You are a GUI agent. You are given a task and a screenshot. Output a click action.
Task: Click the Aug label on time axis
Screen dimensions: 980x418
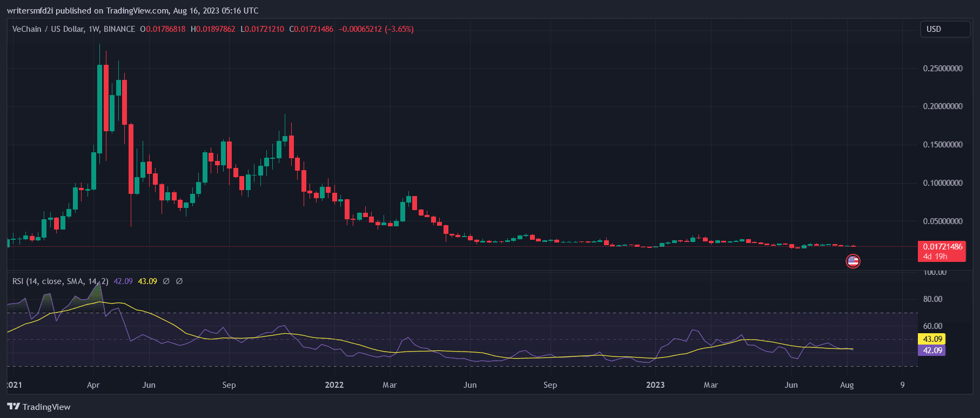(847, 385)
